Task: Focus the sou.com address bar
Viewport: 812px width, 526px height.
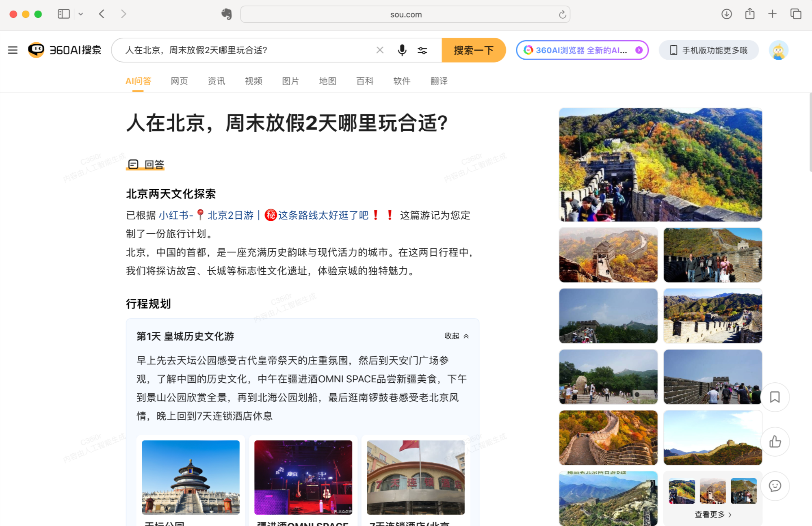Action: click(405, 14)
